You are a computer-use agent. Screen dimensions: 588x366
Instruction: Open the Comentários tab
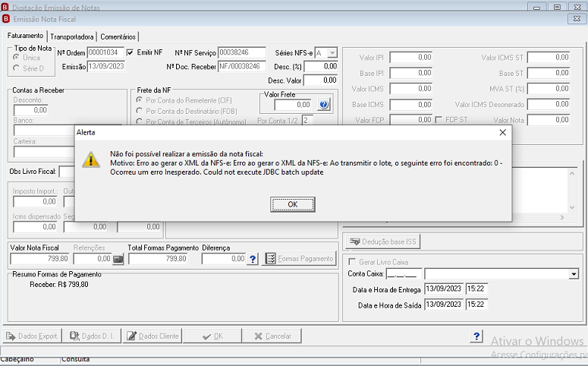click(118, 36)
